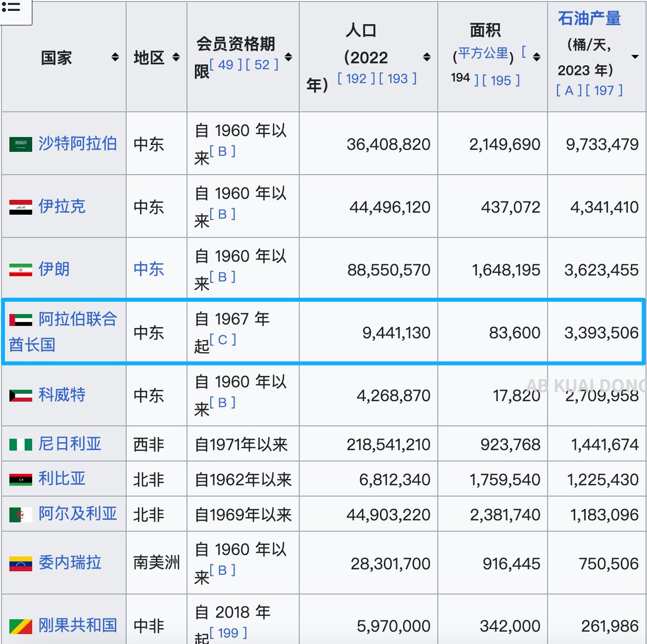Viewport: 647px width, 644px height.
Task: Select population value 36,408,820
Action: (389, 144)
